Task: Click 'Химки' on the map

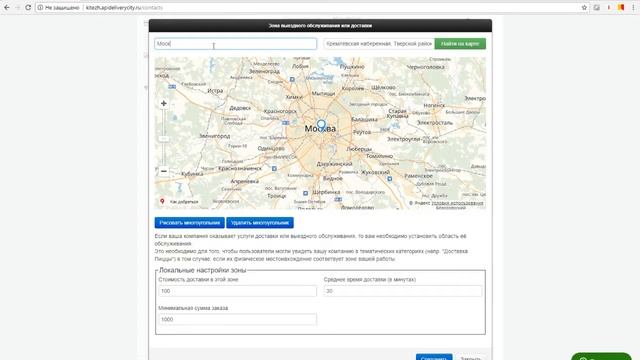Action: click(294, 97)
